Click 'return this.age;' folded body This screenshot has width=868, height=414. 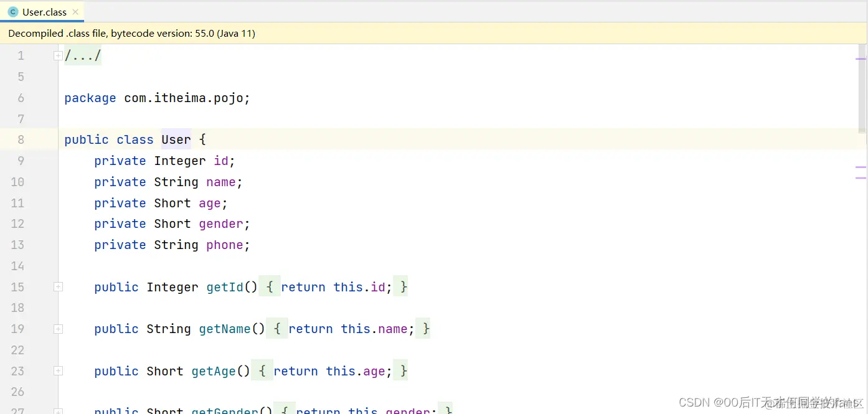click(x=333, y=371)
